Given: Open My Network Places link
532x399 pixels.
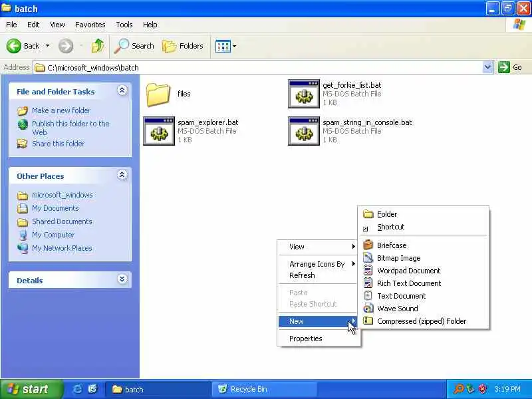Looking at the screenshot, I should [62, 248].
